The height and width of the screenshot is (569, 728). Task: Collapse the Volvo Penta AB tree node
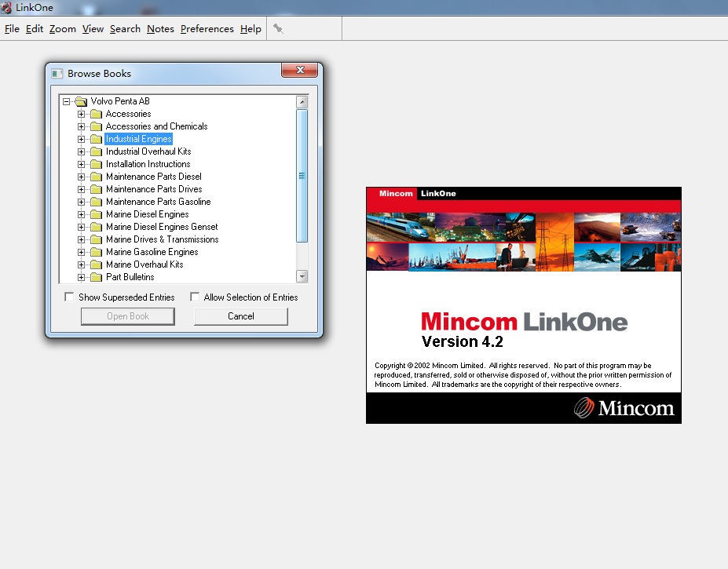click(67, 101)
